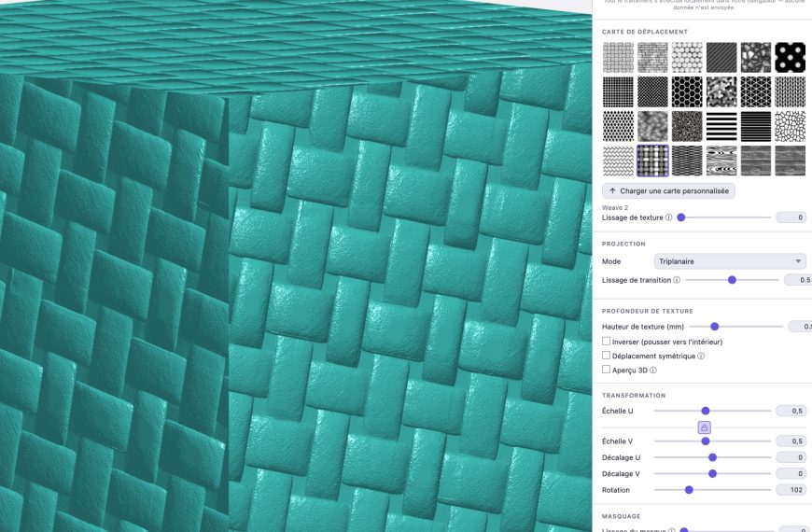
Task: Pick the black diamond dots texture
Action: [618, 126]
